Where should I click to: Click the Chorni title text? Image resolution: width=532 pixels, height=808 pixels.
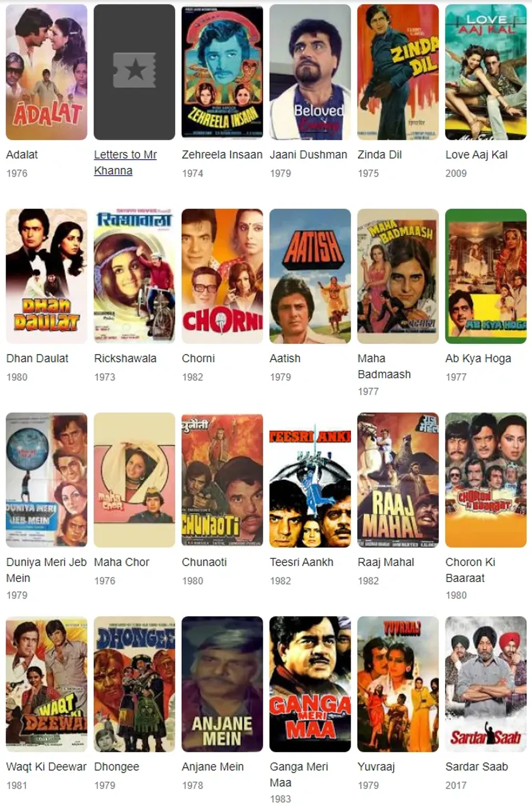(198, 358)
